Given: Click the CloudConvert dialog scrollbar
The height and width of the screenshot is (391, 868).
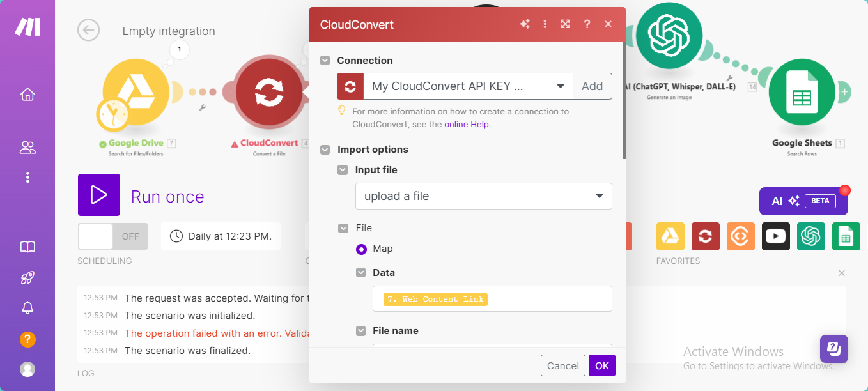Looking at the screenshot, I should (x=624, y=102).
